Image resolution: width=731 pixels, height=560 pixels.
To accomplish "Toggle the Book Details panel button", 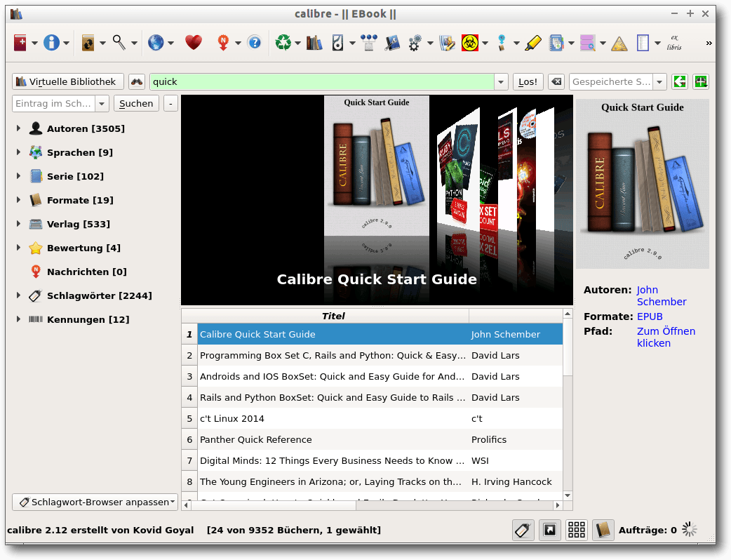I will (x=603, y=530).
